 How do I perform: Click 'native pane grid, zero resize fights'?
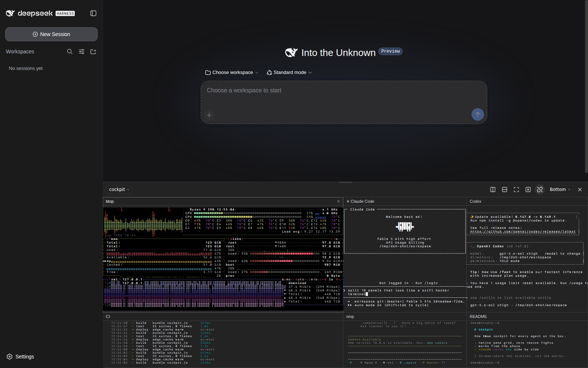click(x=516, y=343)
